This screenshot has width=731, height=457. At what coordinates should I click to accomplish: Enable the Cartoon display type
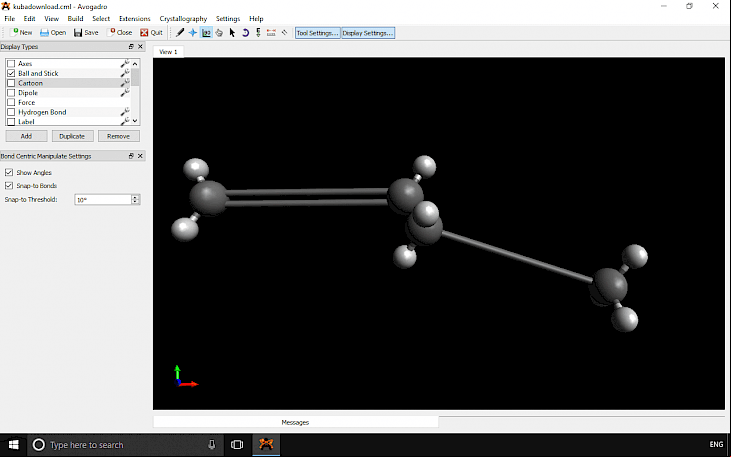[11, 83]
